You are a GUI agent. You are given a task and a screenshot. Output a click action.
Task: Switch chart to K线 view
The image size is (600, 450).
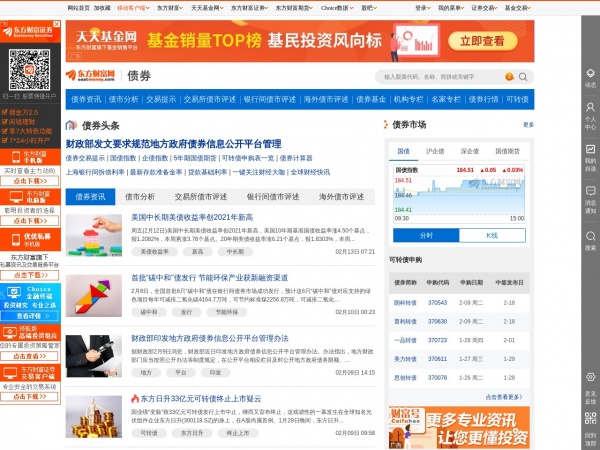coord(492,235)
